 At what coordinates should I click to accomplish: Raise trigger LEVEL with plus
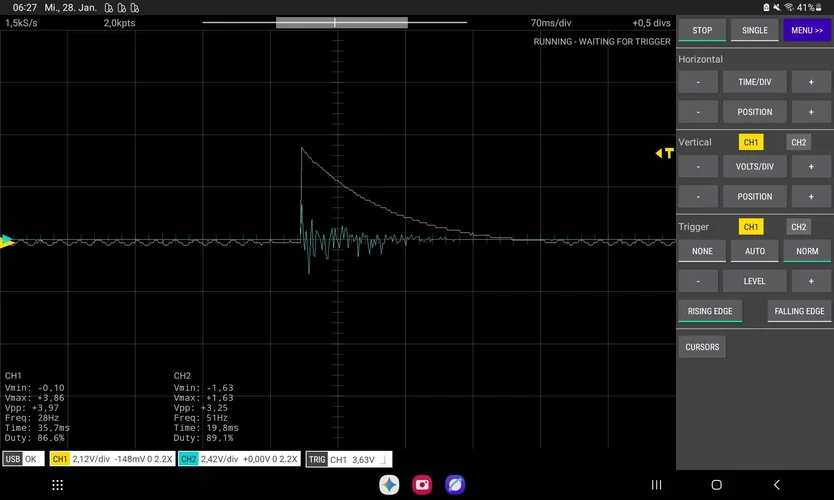tap(811, 281)
